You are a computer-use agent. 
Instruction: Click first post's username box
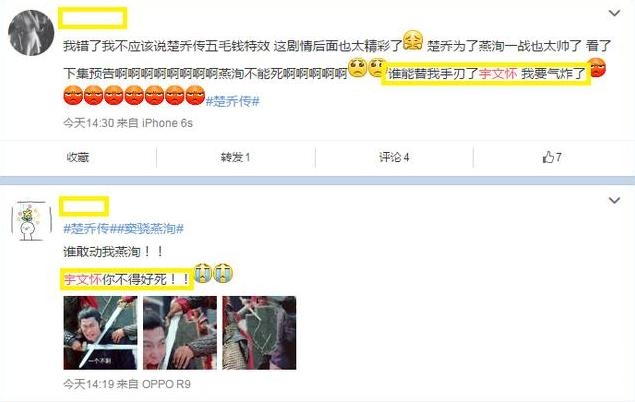click(x=93, y=18)
